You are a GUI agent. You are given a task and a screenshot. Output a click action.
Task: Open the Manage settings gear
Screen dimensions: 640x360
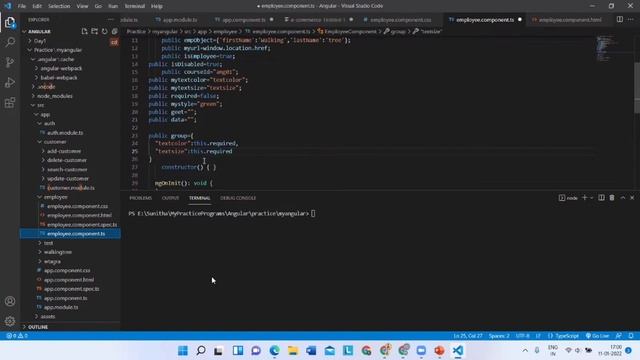point(10,321)
